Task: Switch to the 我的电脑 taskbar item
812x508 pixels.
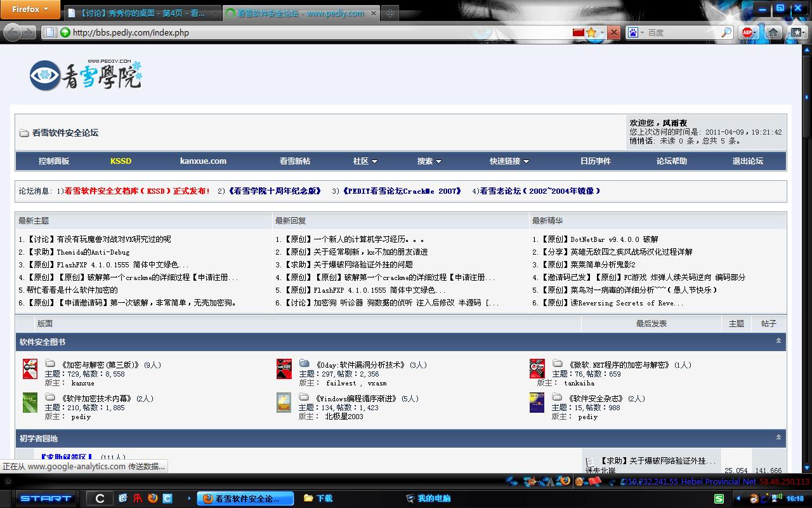Action: [x=428, y=498]
